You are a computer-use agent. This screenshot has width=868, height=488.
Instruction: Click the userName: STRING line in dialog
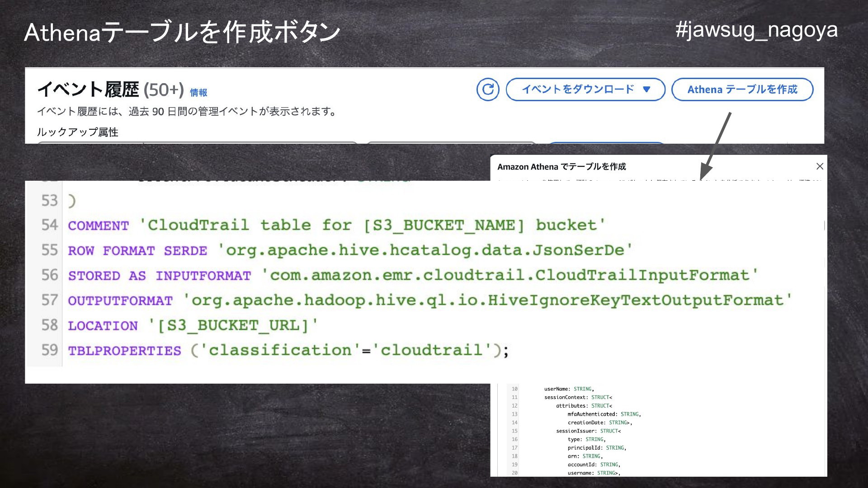[x=569, y=389]
